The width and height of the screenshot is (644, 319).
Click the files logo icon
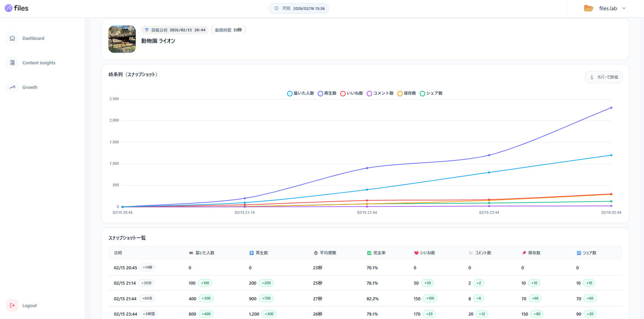pyautogui.click(x=9, y=8)
